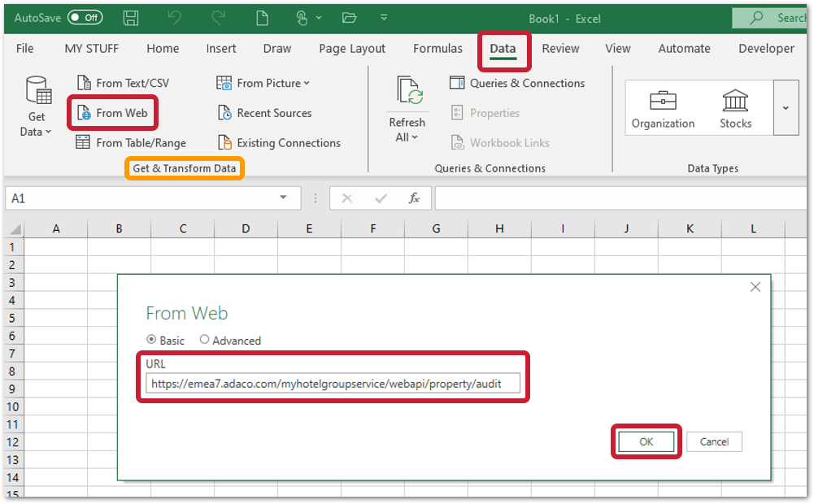The height and width of the screenshot is (504, 814).
Task: Expand the Name Box dropdown
Action: (x=284, y=198)
